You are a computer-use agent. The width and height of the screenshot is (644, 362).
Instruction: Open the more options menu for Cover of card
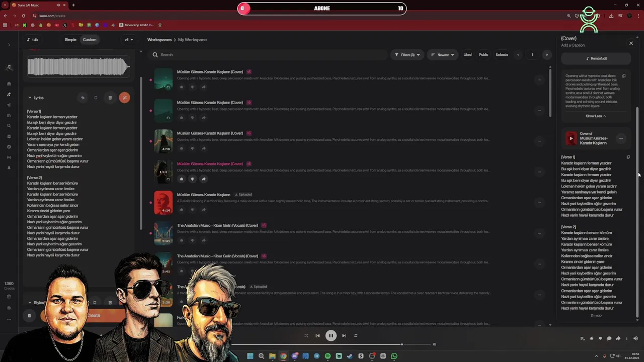(621, 138)
